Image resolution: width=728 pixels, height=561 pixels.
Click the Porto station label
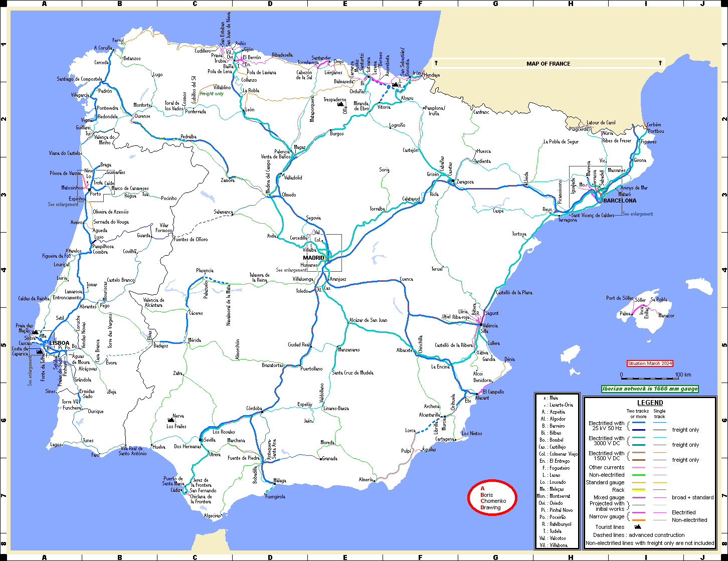pyautogui.click(x=95, y=194)
